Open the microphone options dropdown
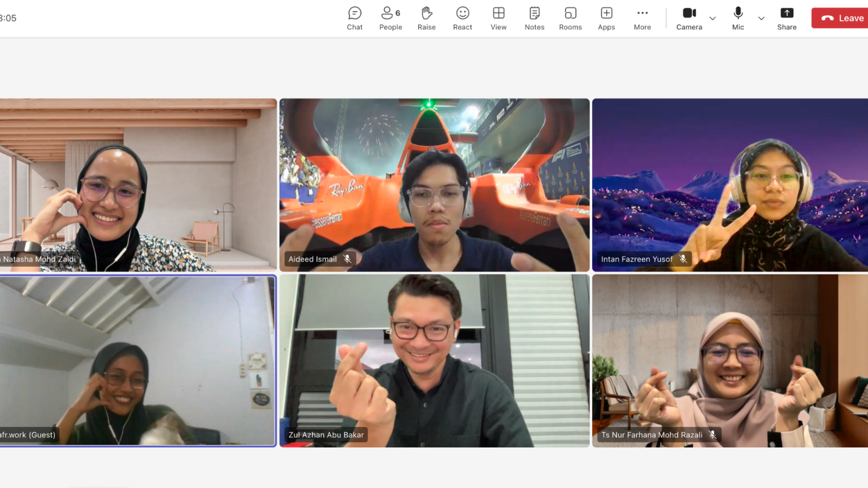 tap(761, 18)
